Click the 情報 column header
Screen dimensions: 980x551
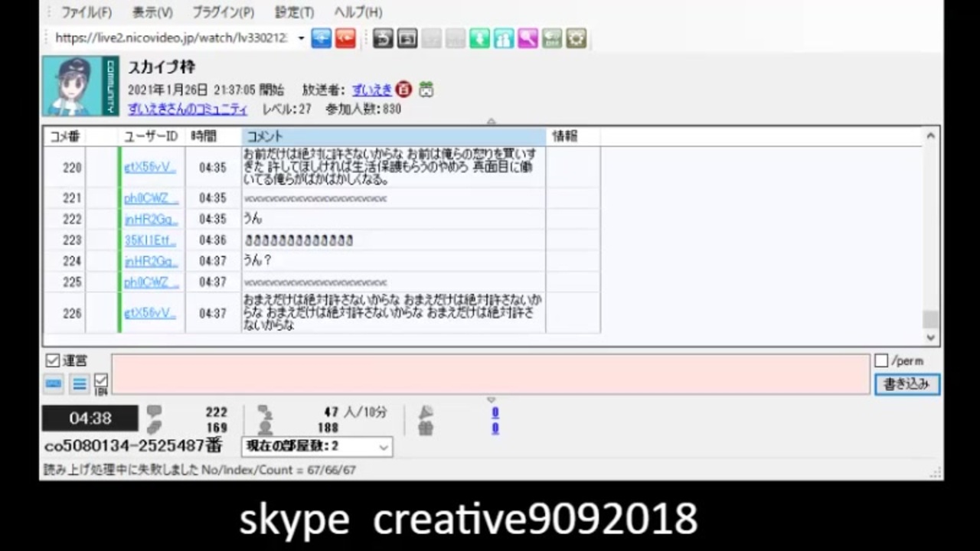point(573,136)
